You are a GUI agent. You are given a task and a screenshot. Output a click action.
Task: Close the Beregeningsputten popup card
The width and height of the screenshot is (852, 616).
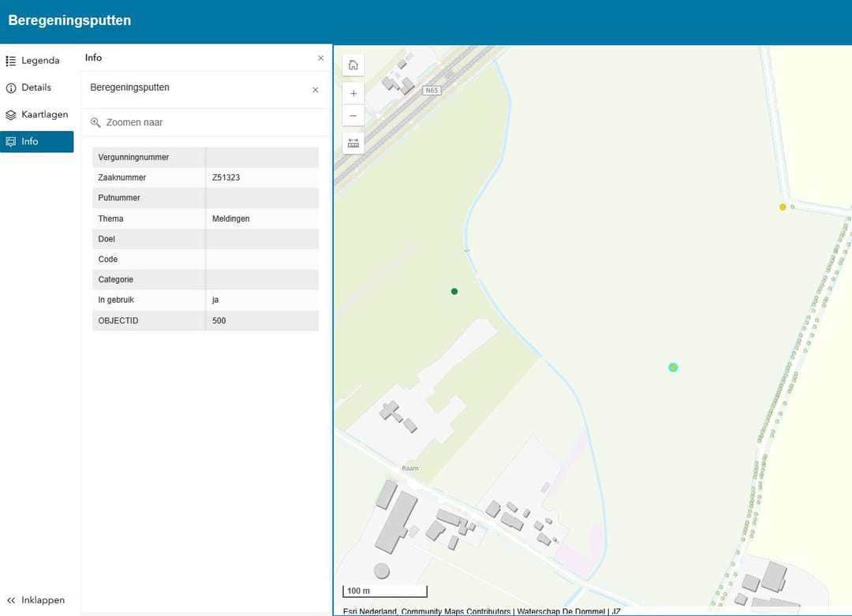point(316,90)
